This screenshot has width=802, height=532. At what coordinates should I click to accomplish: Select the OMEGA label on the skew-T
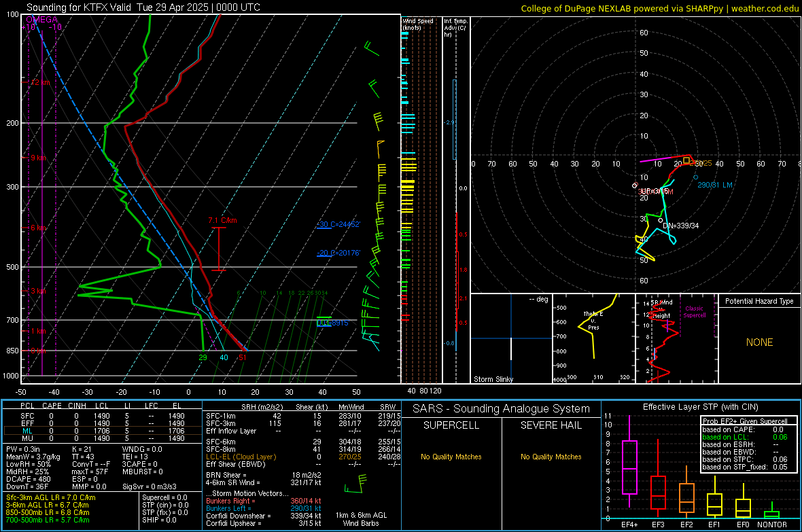(x=42, y=20)
